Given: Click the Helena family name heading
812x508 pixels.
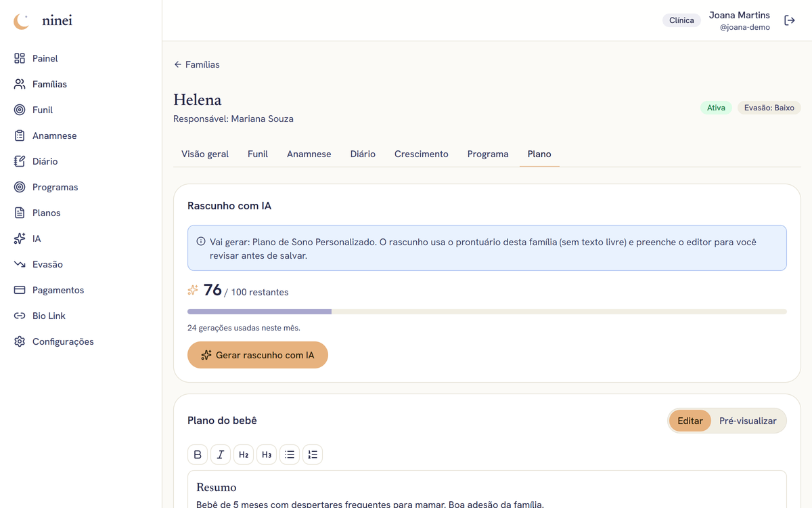Looking at the screenshot, I should pos(198,100).
